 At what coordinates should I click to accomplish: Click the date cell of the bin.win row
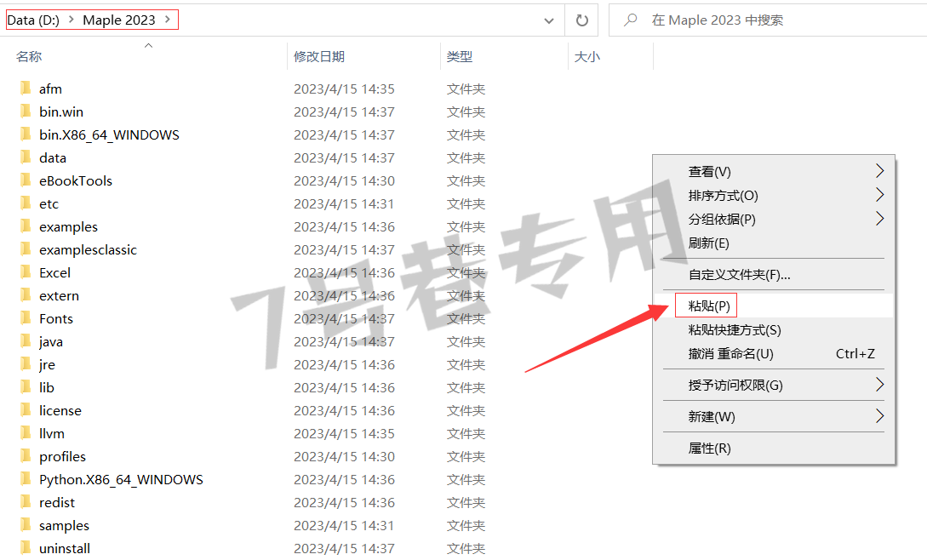[x=344, y=111]
